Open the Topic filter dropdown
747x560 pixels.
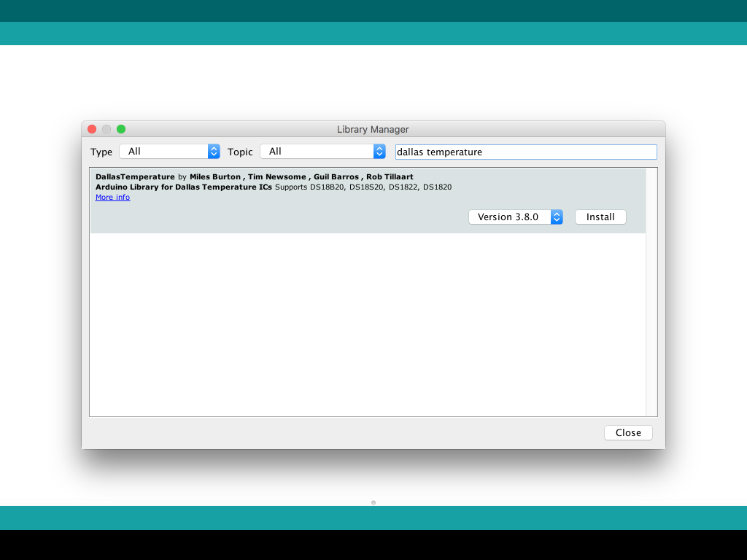coord(322,152)
